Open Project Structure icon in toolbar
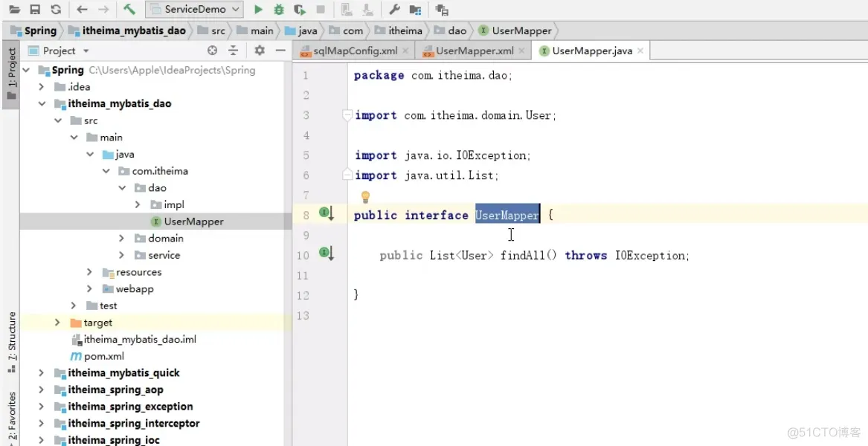 [x=415, y=10]
